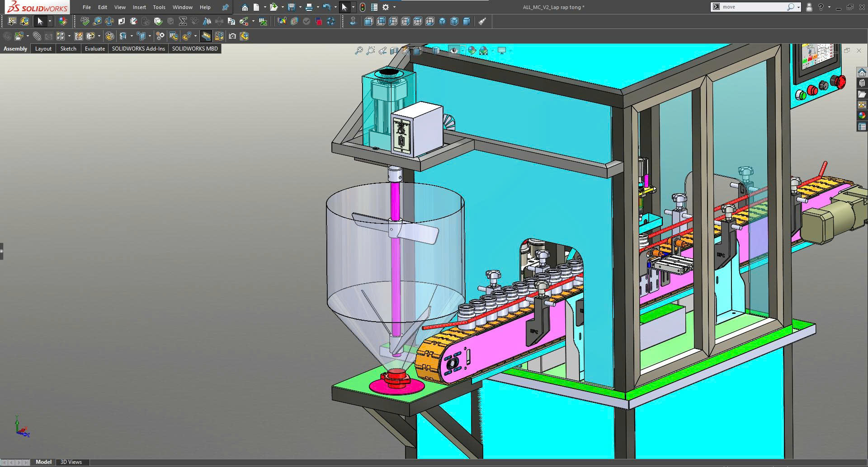The width and height of the screenshot is (868, 467).
Task: Open Appearances, Scenes and Decals pane
Action: tap(862, 116)
